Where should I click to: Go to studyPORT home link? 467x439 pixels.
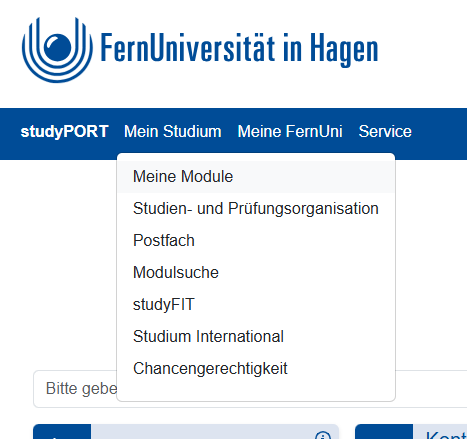coord(65,131)
